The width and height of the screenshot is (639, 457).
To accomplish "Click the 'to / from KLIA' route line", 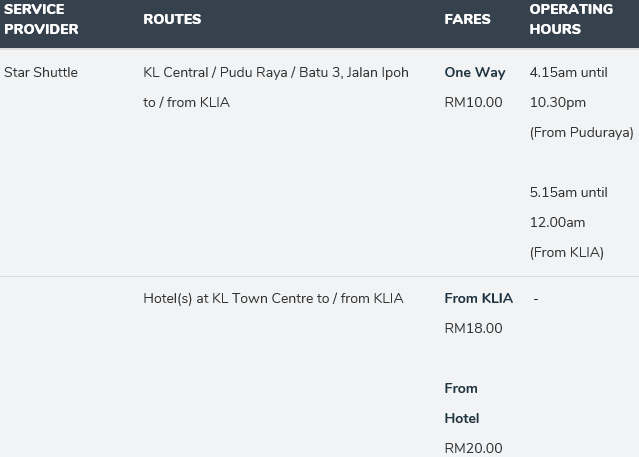I will [x=186, y=102].
